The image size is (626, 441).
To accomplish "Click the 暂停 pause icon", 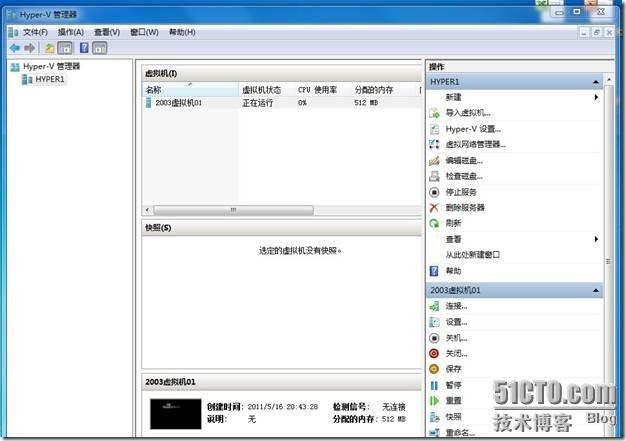I will pos(434,386).
